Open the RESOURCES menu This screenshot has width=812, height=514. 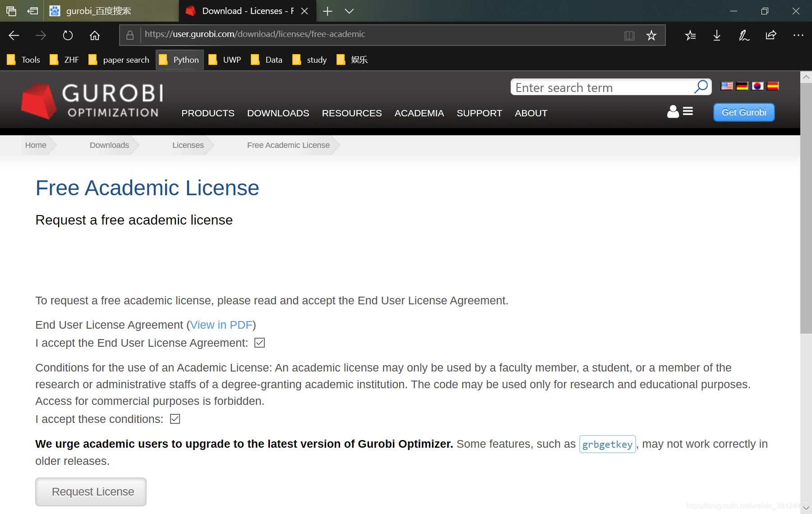point(352,113)
